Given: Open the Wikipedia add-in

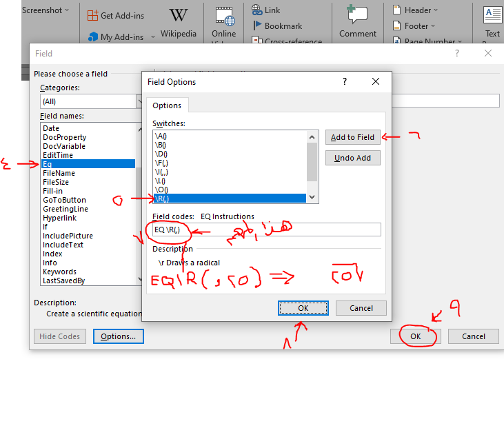Looking at the screenshot, I should coord(179,23).
